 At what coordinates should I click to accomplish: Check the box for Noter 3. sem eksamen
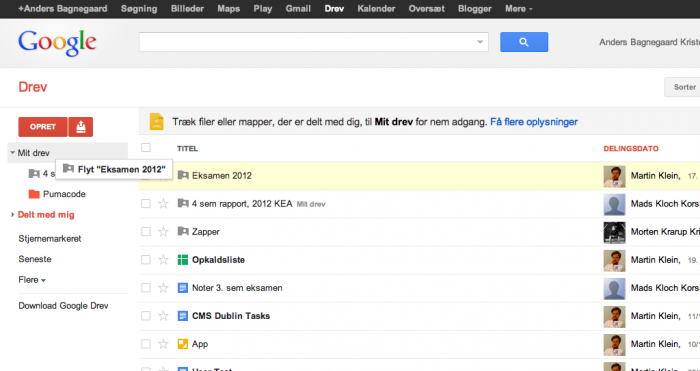146,288
